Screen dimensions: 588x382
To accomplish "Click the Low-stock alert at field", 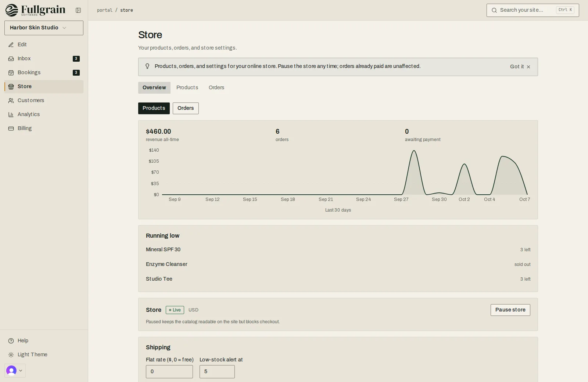I will [217, 372].
